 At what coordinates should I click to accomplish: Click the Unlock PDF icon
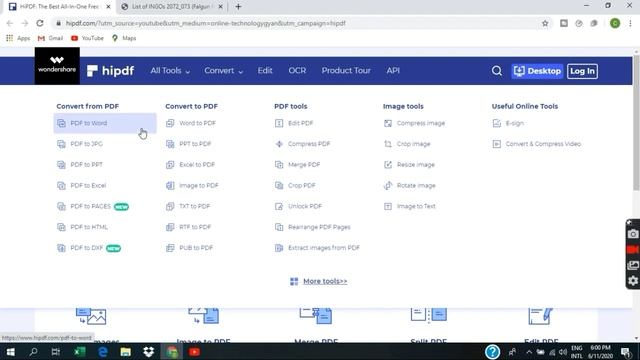[x=279, y=207]
